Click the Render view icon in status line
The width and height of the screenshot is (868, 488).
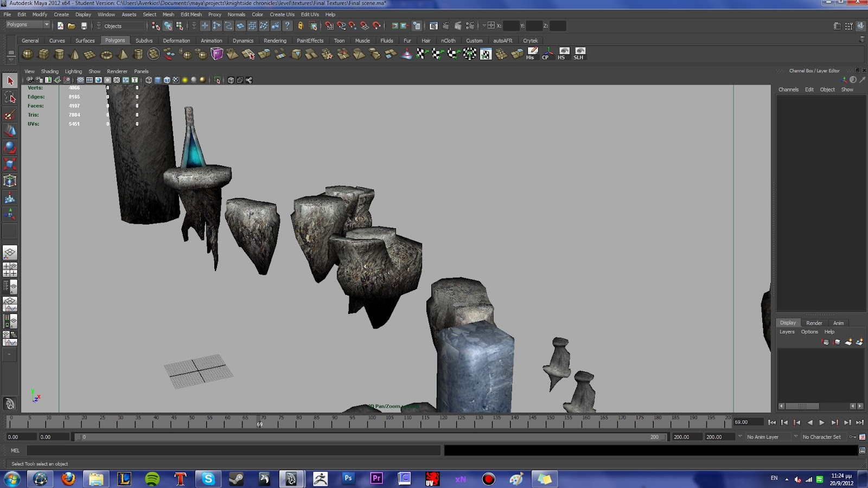[x=434, y=25]
